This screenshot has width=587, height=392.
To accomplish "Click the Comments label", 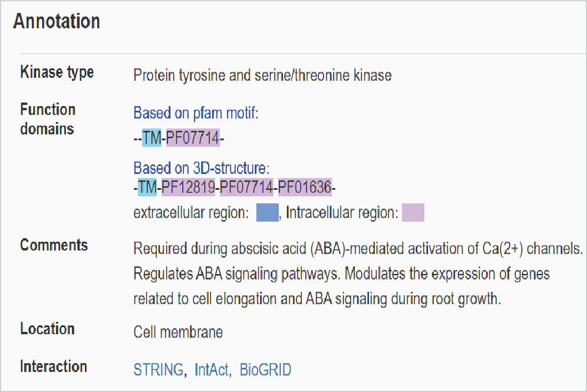I will 54,245.
